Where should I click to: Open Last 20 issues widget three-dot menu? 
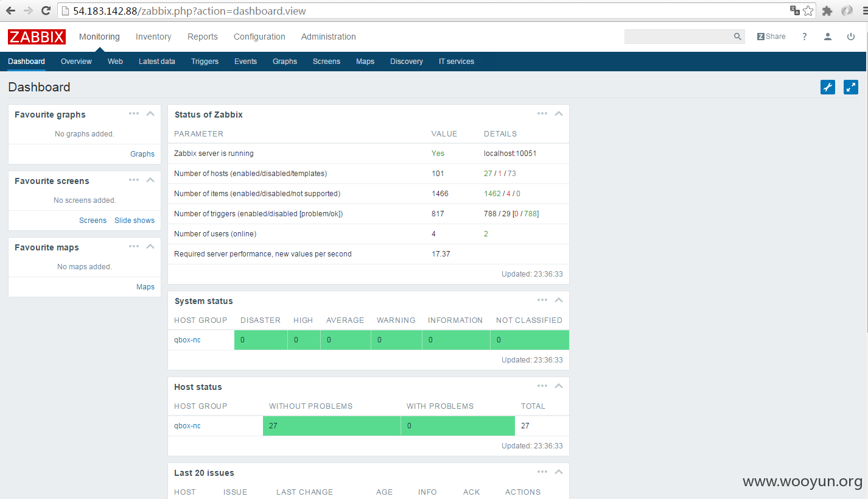tap(542, 472)
